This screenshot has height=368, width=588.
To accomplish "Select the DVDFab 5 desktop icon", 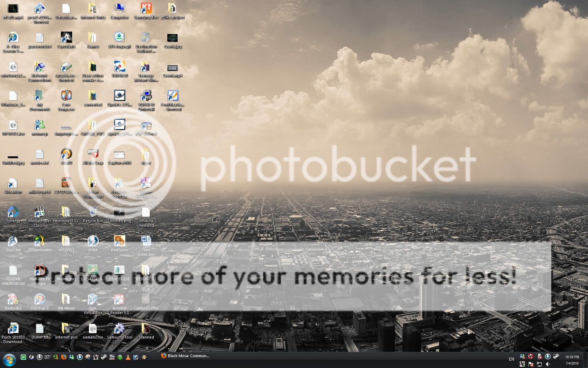I will tap(40, 300).
